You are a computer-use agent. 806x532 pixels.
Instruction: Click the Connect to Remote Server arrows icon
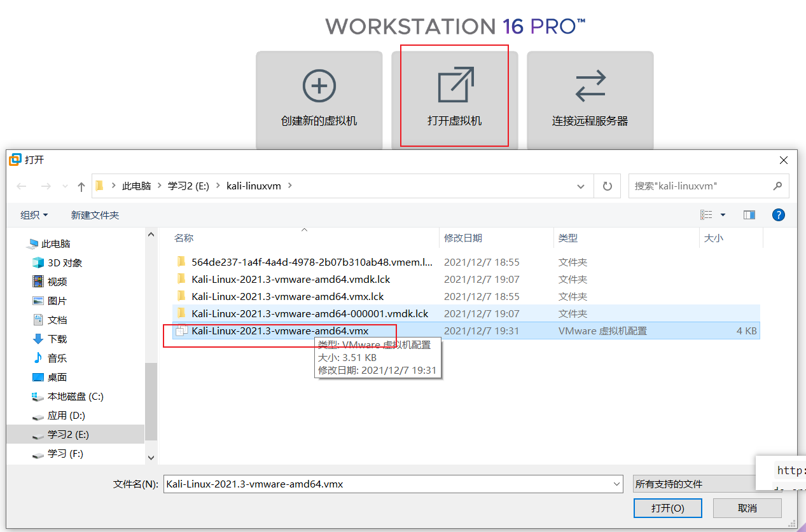tap(590, 86)
